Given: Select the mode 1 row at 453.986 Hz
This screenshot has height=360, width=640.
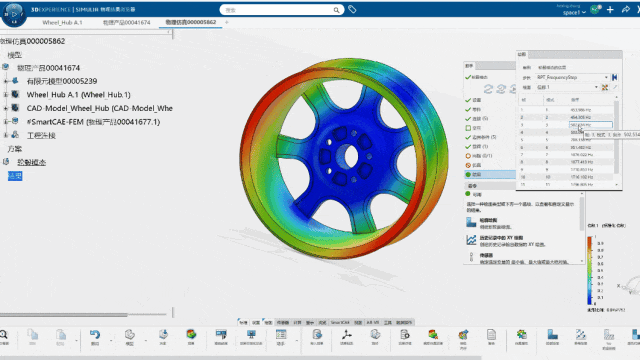Looking at the screenshot, I should [x=566, y=110].
